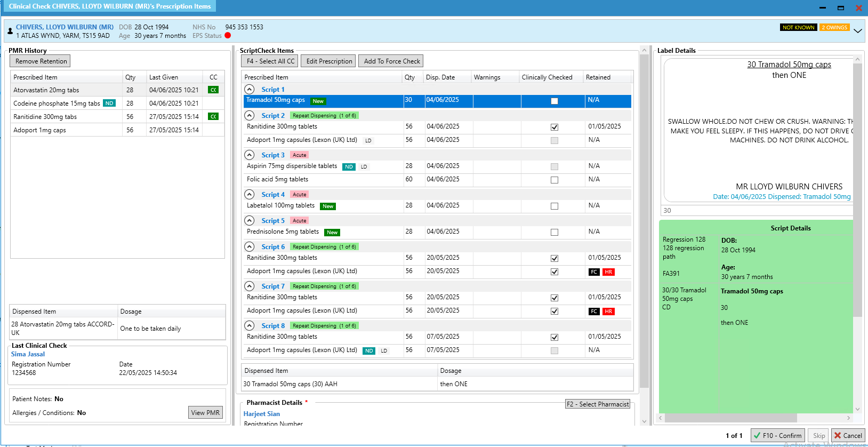Click the ND badge beside Aspirin 75mg dispersible tablets
This screenshot has width=868, height=447.
(349, 167)
